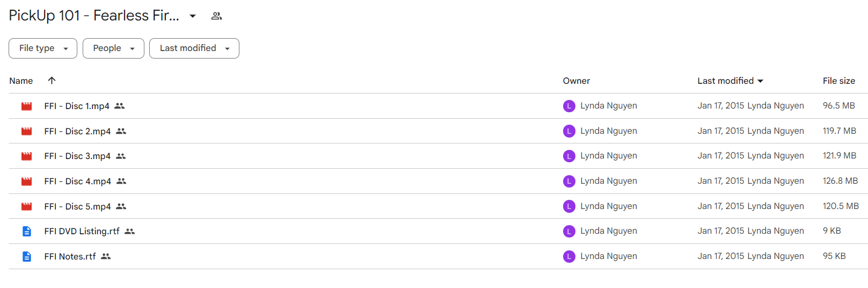
Task: Select the FFI - Disc 5.mp4 file name
Action: (x=77, y=206)
